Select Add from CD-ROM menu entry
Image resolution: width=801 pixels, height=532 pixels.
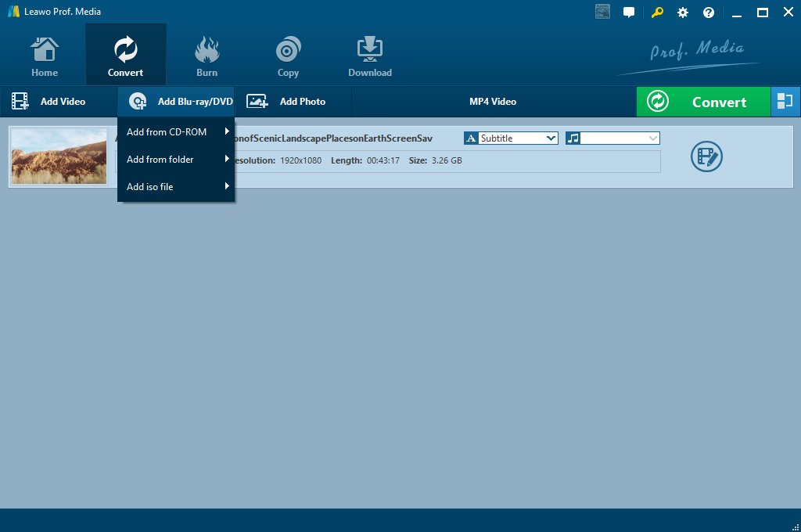coord(176,132)
